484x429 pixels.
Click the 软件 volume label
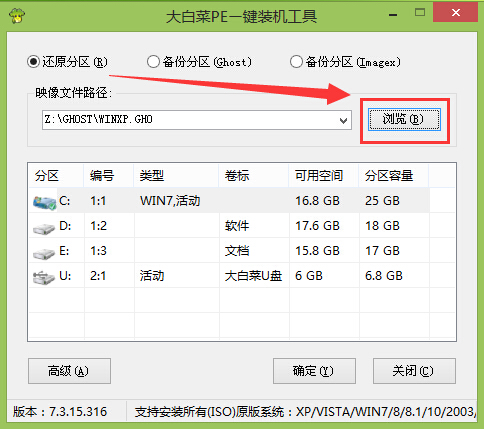(x=237, y=226)
